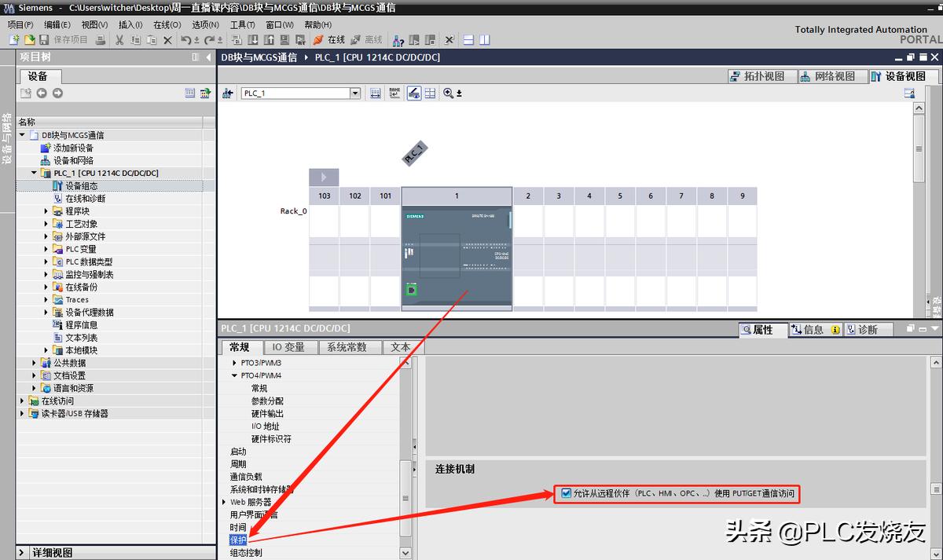The width and height of the screenshot is (943, 560).
Task: Toggle the PUT/GET remote access checkbox
Action: coord(567,493)
